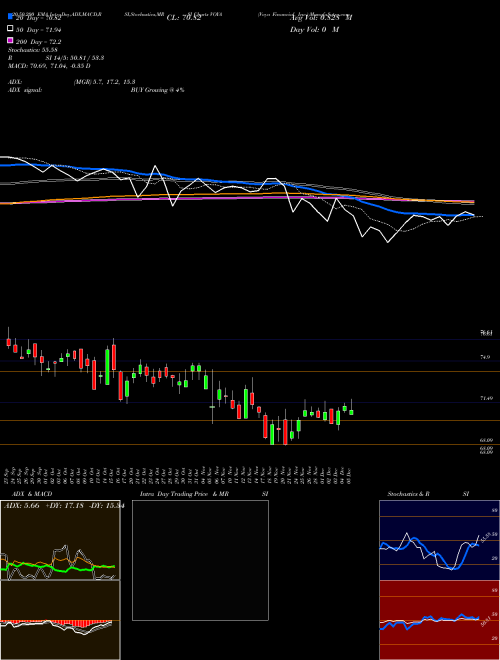Select the '50 Day - 71.94' legend text

tap(39, 30)
